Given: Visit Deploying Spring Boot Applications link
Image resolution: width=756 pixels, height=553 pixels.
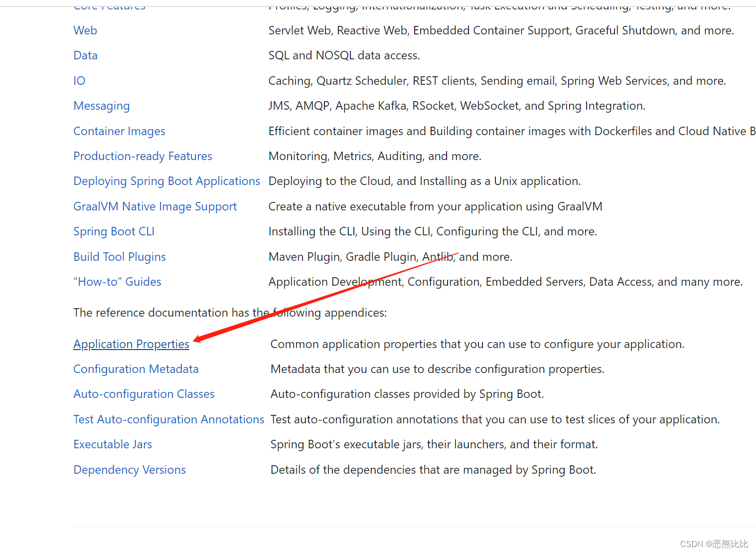Looking at the screenshot, I should click(x=167, y=181).
